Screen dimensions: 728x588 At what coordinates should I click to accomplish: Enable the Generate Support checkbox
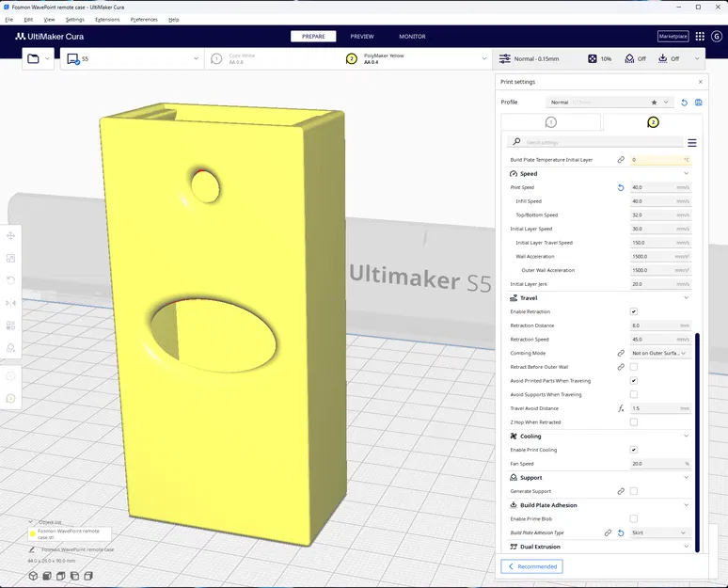[x=634, y=491]
